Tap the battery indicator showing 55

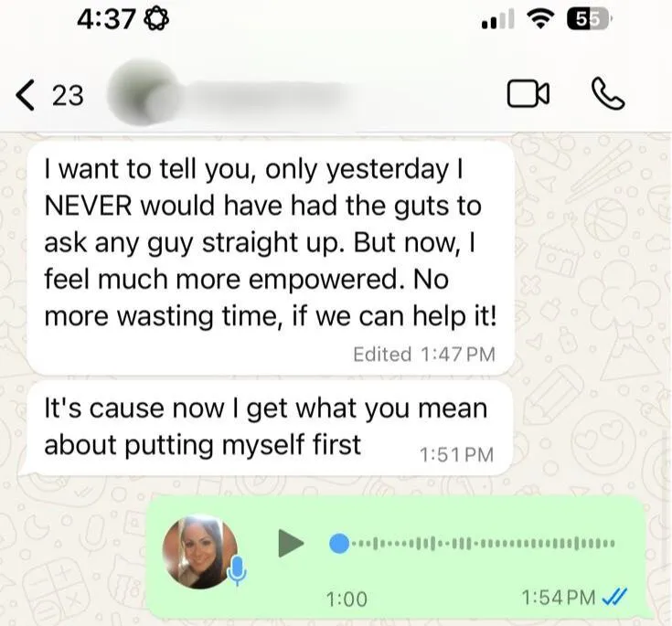click(x=589, y=20)
